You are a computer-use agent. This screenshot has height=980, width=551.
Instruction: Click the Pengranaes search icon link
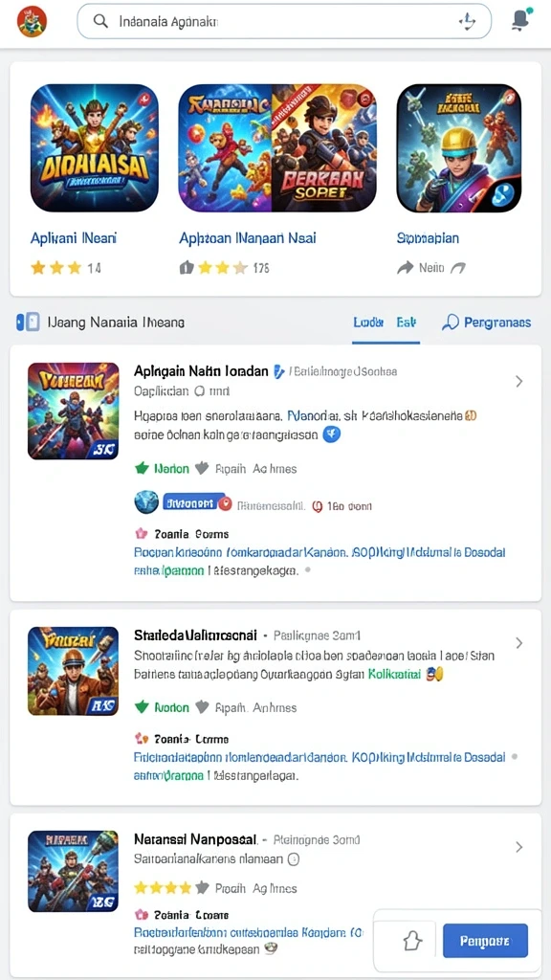pos(486,323)
